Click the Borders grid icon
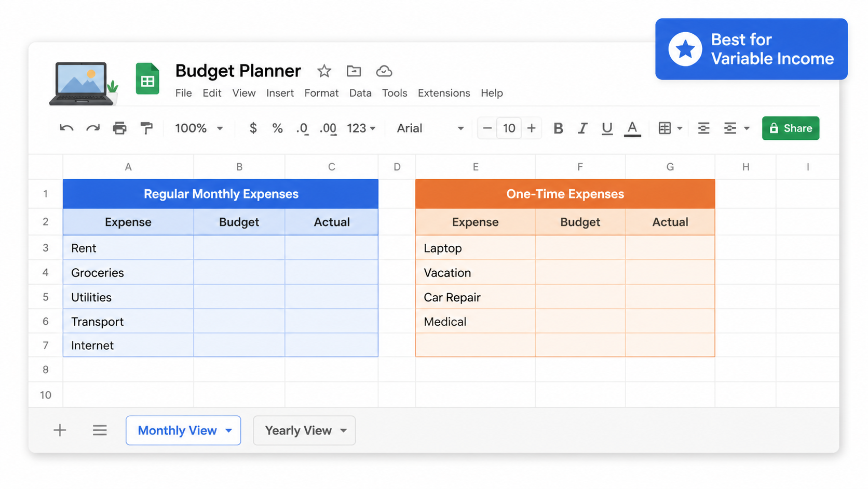 pos(664,128)
